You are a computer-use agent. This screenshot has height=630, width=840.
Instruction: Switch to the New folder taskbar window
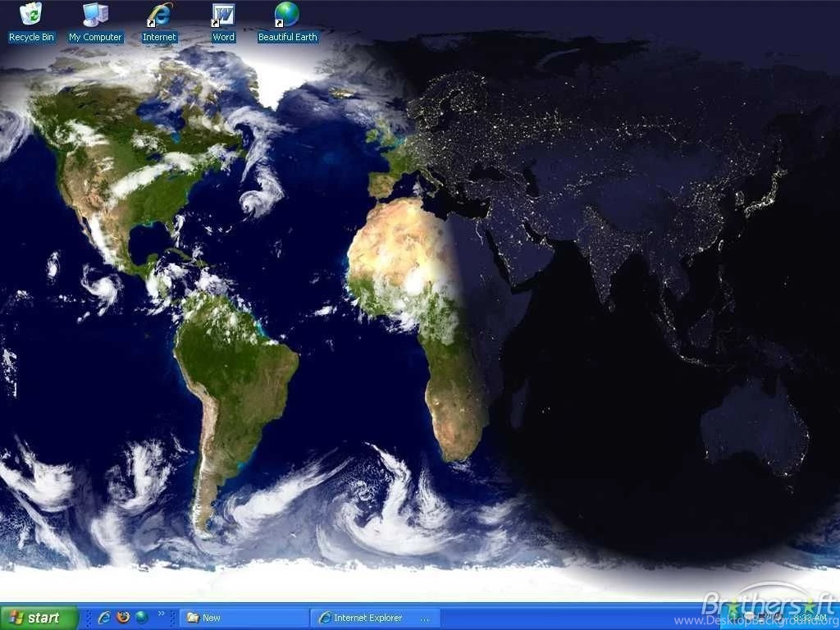click(244, 618)
